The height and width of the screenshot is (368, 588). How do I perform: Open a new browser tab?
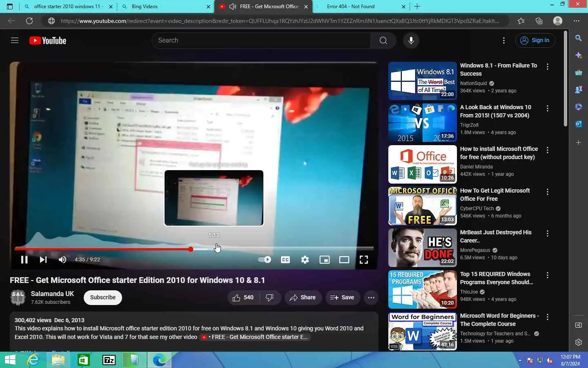[x=417, y=7]
